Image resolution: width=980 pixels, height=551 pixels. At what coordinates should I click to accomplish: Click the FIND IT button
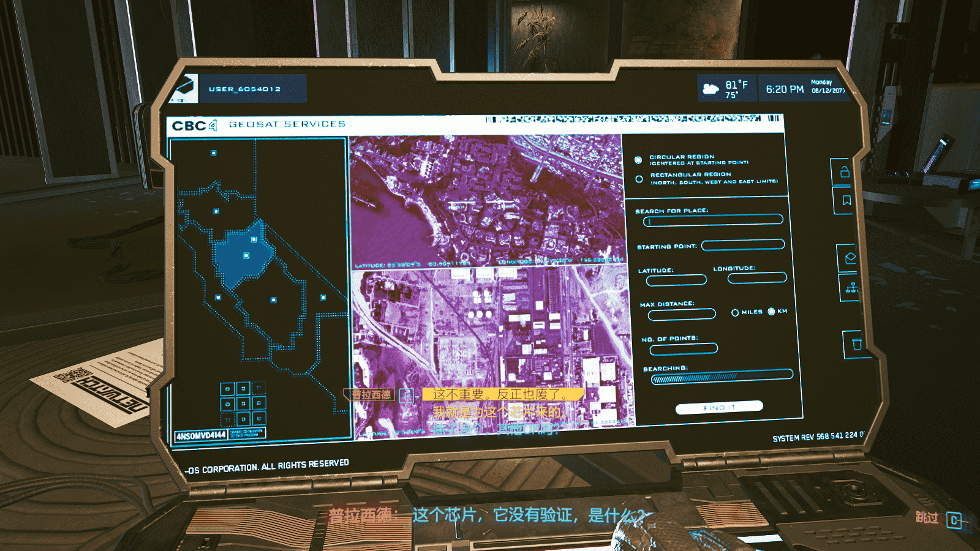719,407
